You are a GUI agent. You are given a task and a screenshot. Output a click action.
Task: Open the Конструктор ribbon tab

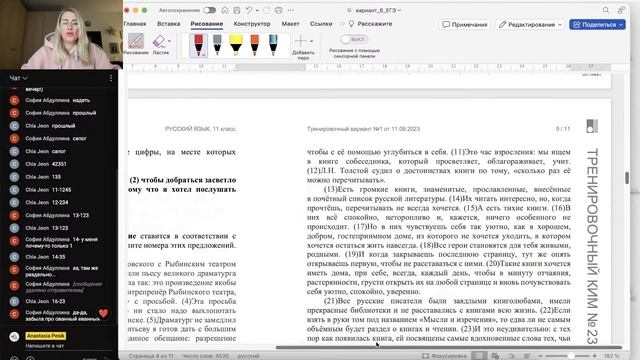[252, 24]
